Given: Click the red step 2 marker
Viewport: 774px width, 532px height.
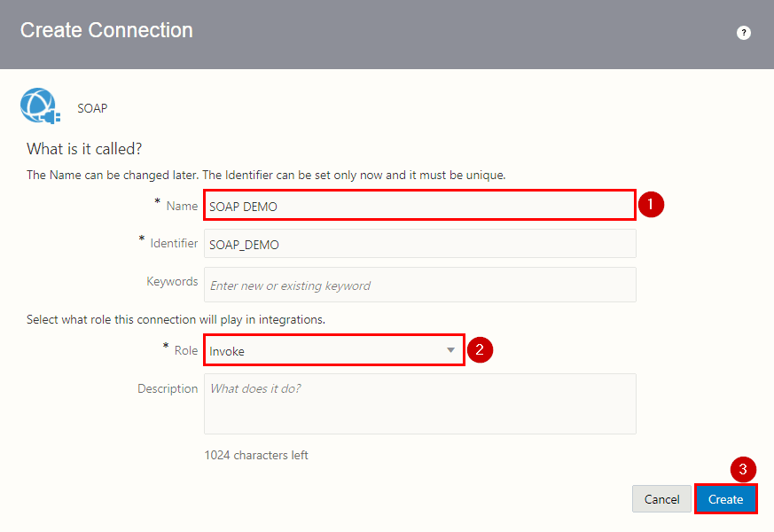Looking at the screenshot, I should pyautogui.click(x=480, y=349).
